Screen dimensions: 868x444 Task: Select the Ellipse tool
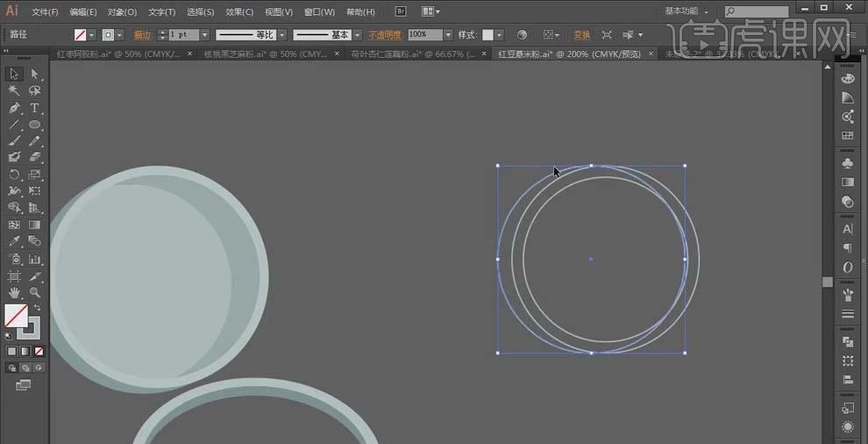pyautogui.click(x=35, y=125)
